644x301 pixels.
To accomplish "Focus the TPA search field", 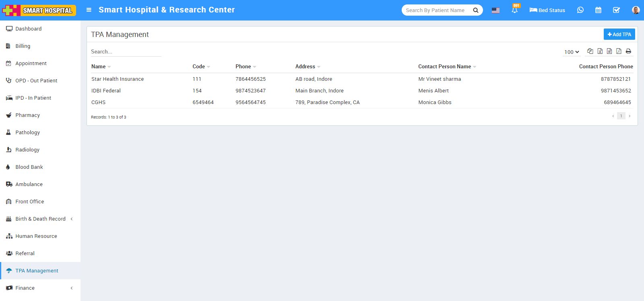I will (126, 51).
